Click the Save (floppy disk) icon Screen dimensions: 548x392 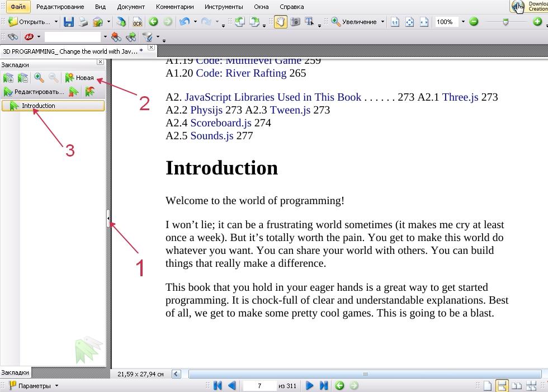[69, 22]
